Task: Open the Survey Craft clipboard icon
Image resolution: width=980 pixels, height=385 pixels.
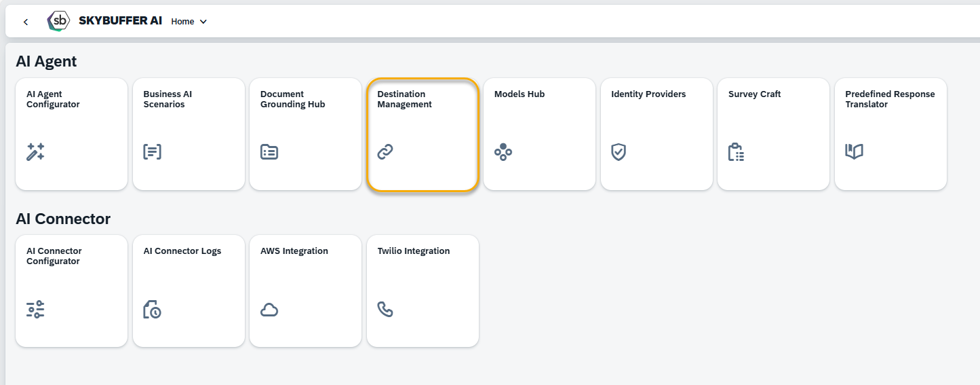Action: click(x=737, y=152)
